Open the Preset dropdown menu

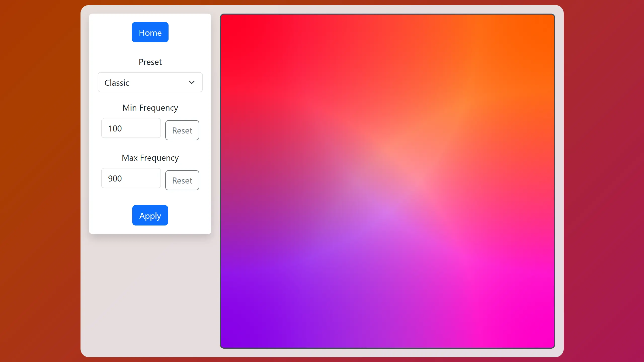150,82
